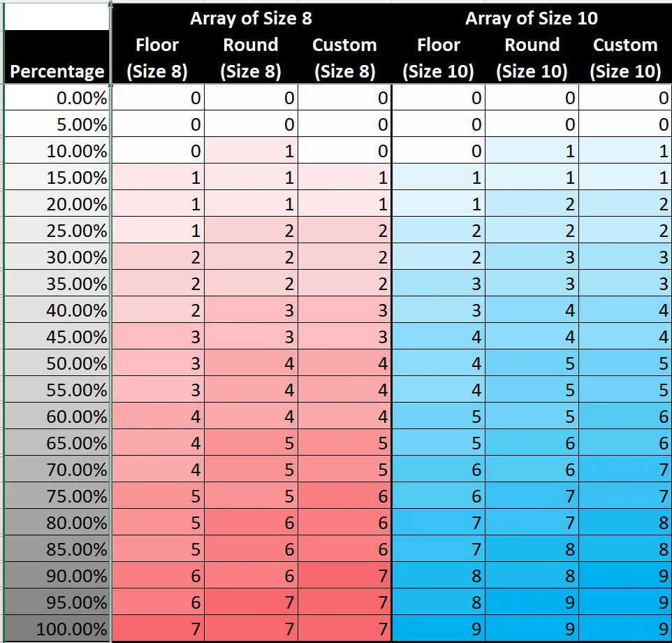Select the 'Array of Size 8' header
672x643 pixels.
[251, 18]
